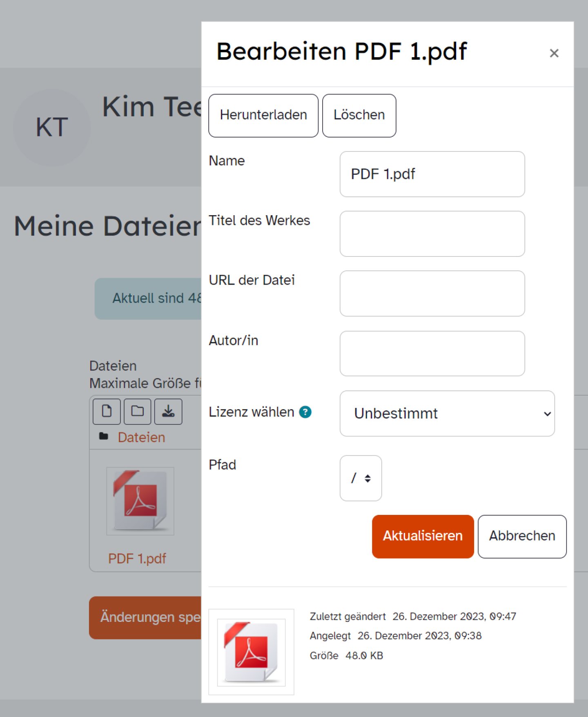Delete the file with Löschen
This screenshot has width=588, height=717.
(359, 115)
